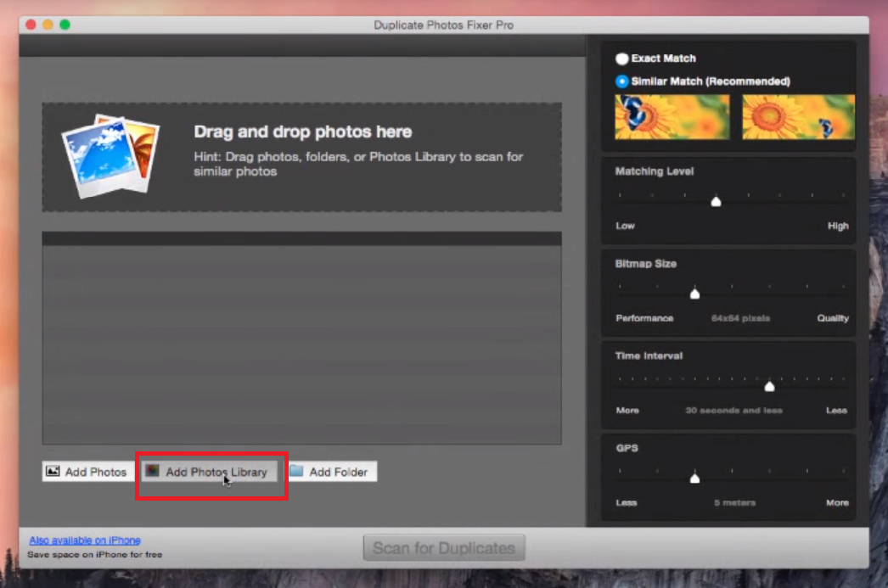This screenshot has height=588, width=888.
Task: Click the left sunflower sample thumbnail
Action: (672, 116)
